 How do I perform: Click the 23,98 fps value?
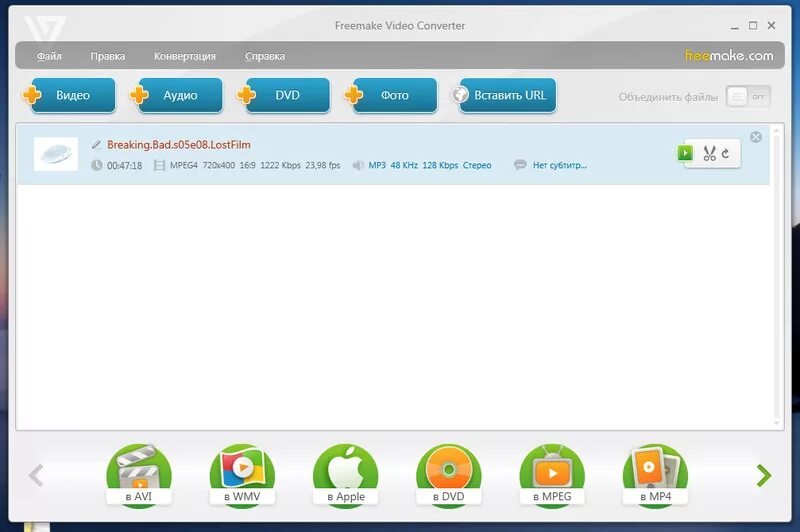(x=322, y=165)
